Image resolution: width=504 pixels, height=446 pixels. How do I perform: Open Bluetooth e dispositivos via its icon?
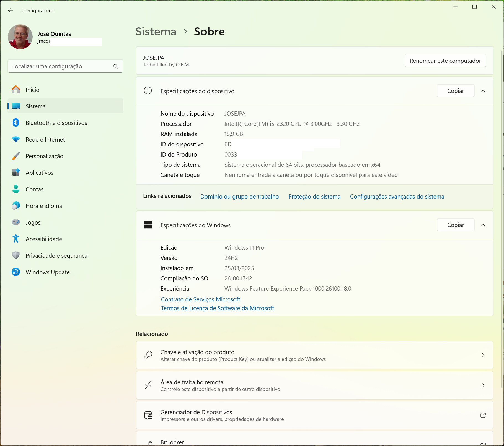[x=16, y=123]
